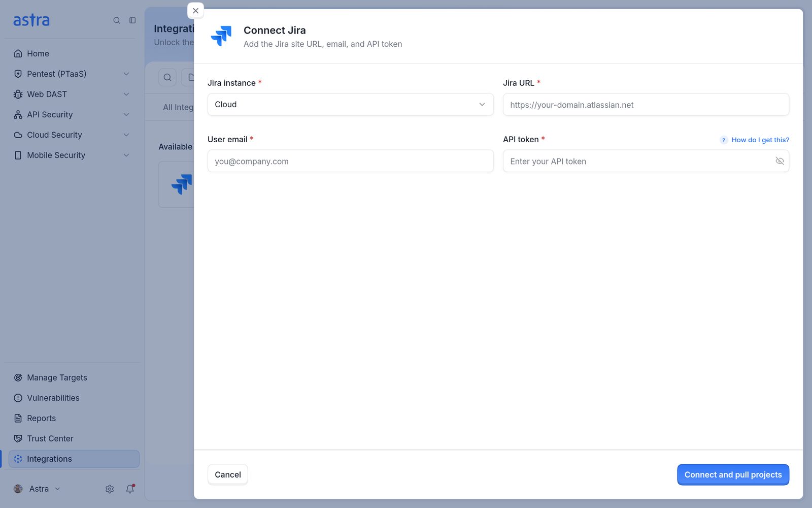Click the Cancel button

(x=228, y=474)
